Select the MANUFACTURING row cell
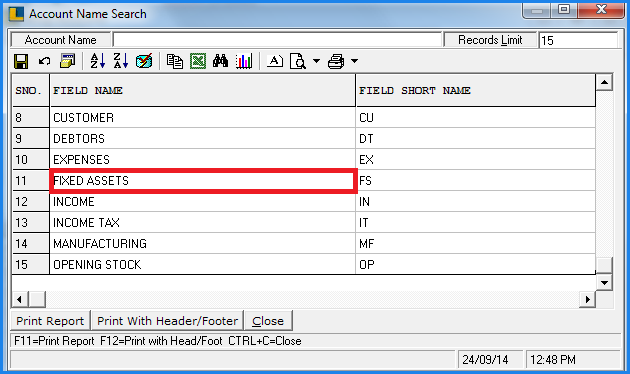The image size is (630, 374). [x=202, y=243]
